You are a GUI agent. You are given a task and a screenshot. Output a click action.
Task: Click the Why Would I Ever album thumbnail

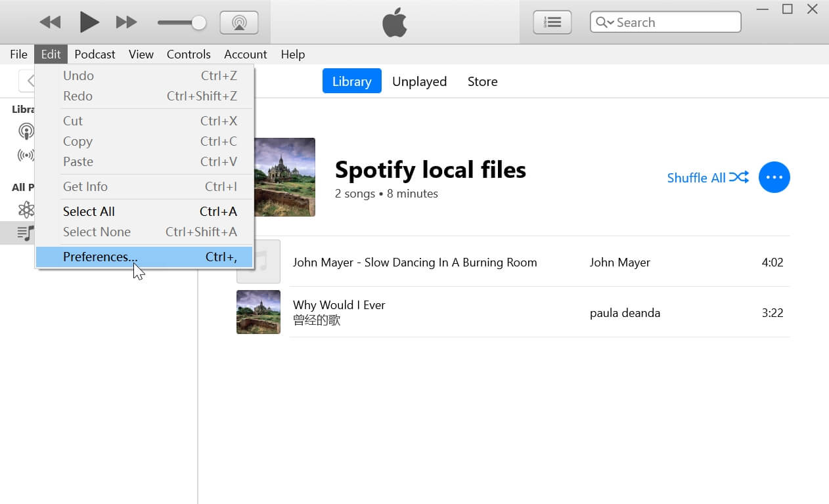[x=258, y=312]
